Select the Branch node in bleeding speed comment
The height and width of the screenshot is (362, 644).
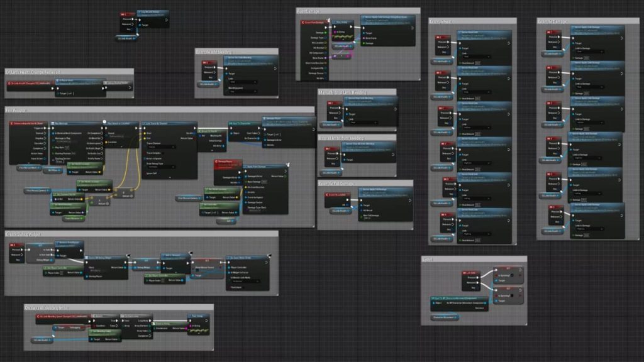pyautogui.click(x=105, y=321)
